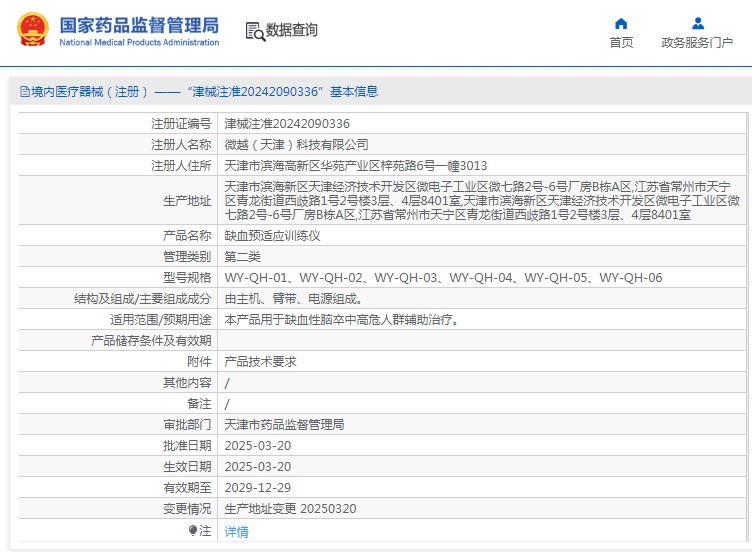Screen dimensions: 752x552
Task: Click registration number 津械注准20242090336 value
Action: point(287,124)
